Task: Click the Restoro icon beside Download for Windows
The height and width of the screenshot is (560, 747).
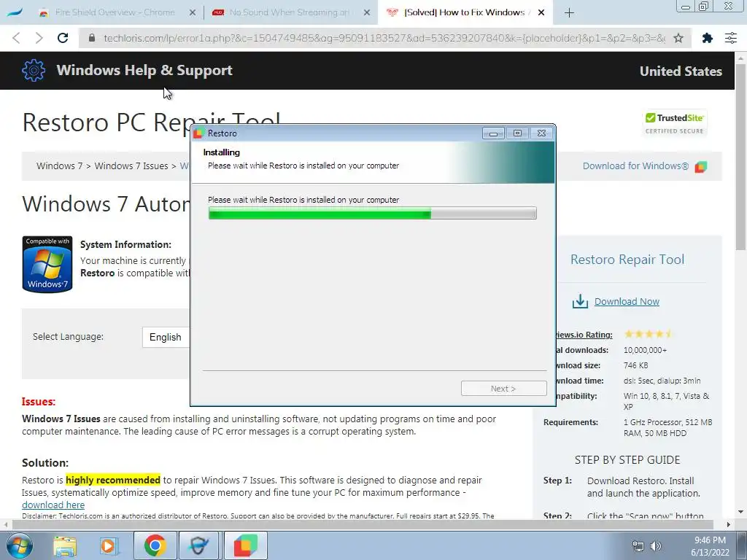Action: [701, 167]
